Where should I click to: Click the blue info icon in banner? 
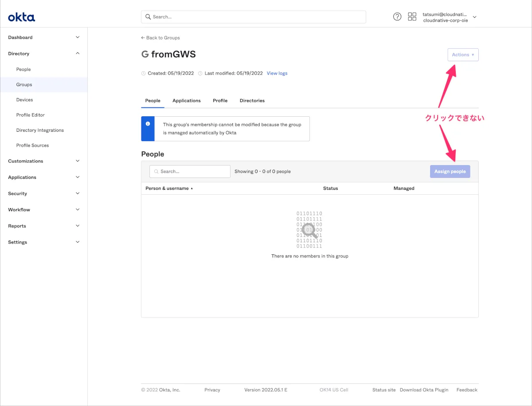coord(148,124)
